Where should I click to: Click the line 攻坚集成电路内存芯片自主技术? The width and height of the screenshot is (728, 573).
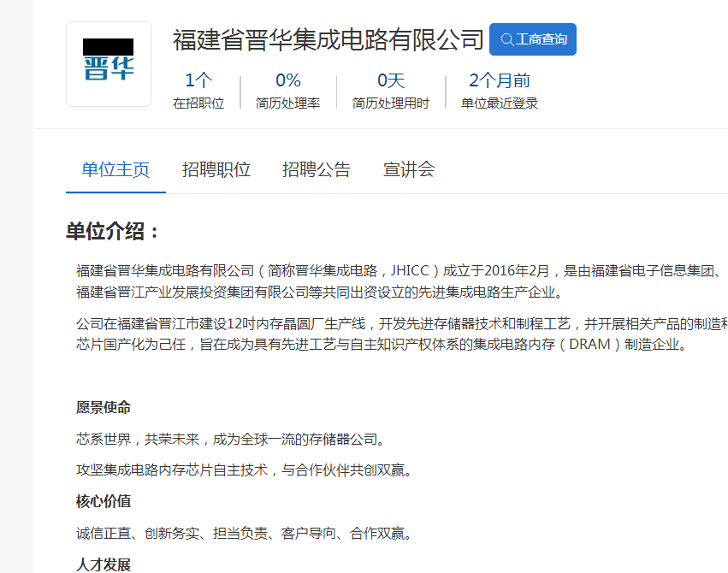[x=244, y=470]
